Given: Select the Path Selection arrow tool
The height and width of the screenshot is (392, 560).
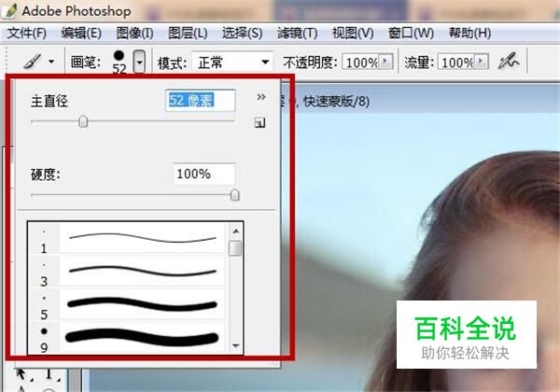Looking at the screenshot, I should click(21, 373).
